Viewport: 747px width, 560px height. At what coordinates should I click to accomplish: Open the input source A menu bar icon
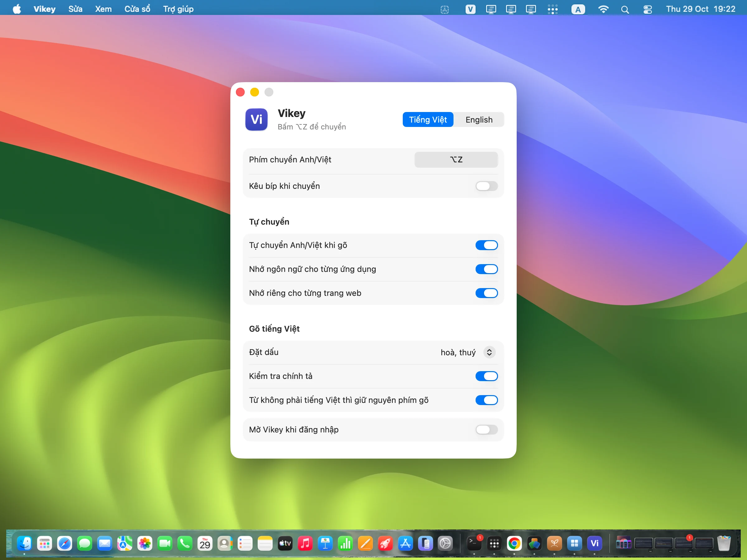(x=578, y=9)
